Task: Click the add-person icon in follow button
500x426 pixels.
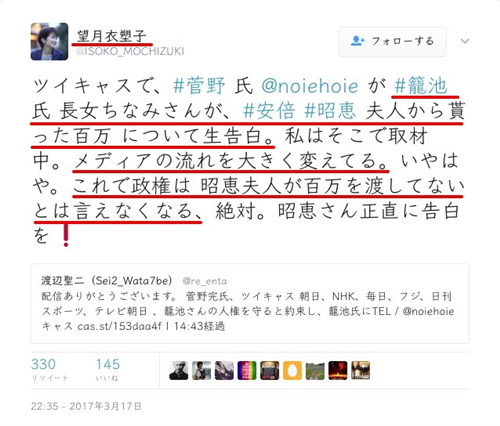Action: coord(357,41)
